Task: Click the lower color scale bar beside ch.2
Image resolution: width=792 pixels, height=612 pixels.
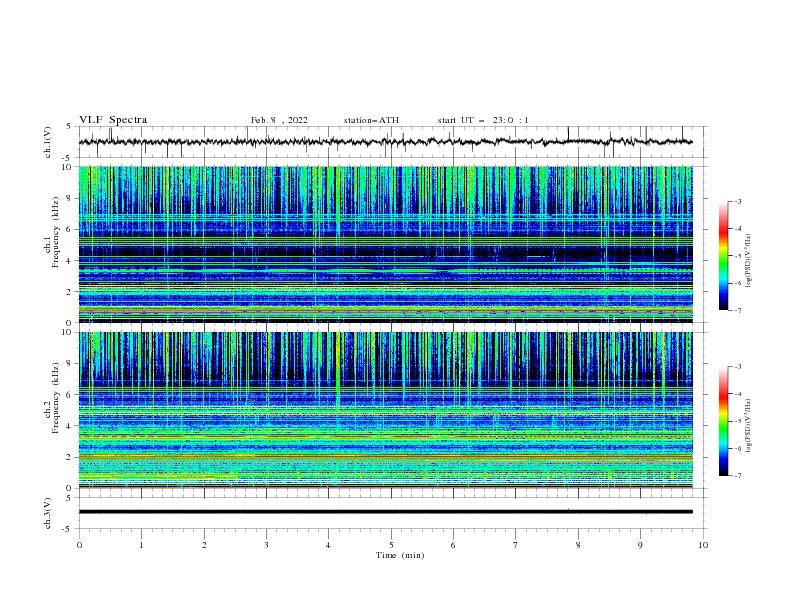Action: click(723, 421)
